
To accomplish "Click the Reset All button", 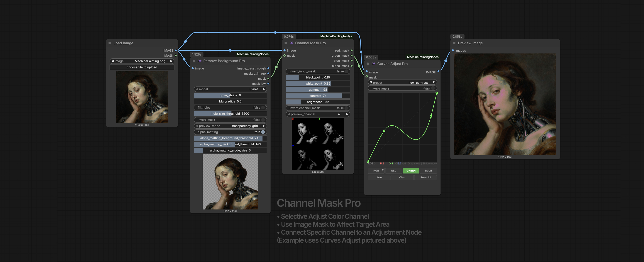I will (426, 177).
